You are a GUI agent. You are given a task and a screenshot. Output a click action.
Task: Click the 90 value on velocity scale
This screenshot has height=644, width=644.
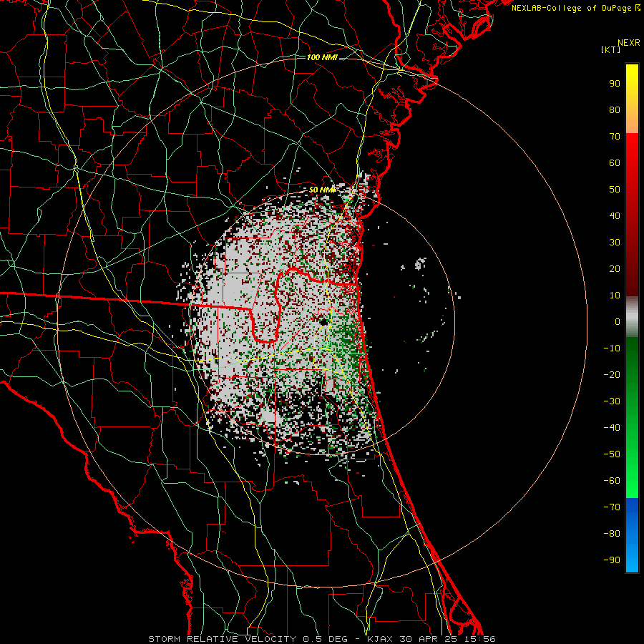point(615,84)
